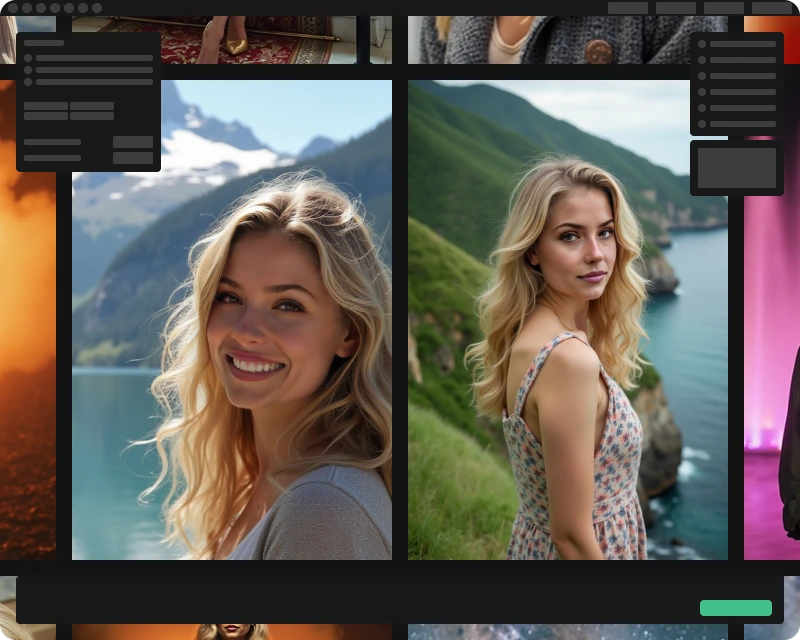This screenshot has width=800, height=640.
Task: Toggle the third radio option in the left panel
Action: coord(28,82)
